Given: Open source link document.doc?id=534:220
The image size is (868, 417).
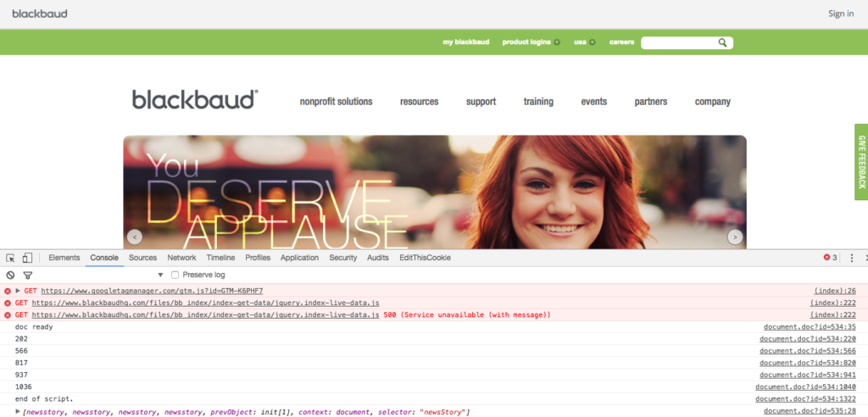Looking at the screenshot, I should pyautogui.click(x=808, y=340).
